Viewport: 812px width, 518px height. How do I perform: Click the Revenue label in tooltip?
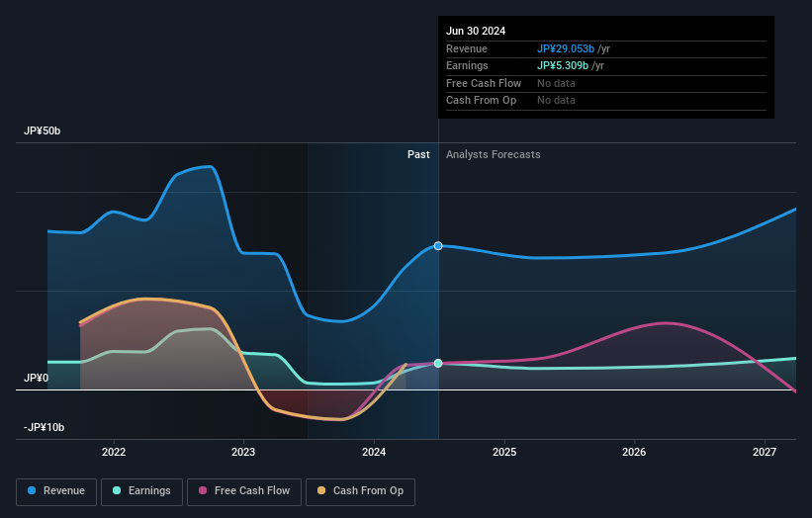point(467,48)
